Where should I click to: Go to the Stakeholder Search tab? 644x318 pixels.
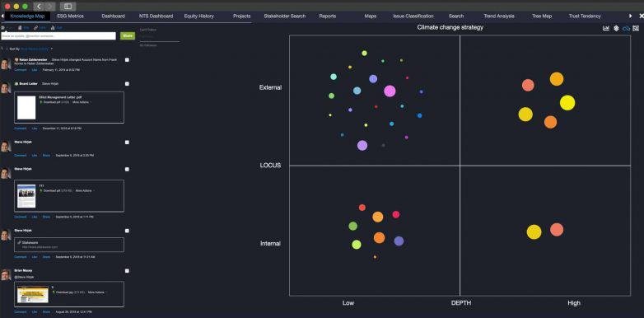click(285, 16)
